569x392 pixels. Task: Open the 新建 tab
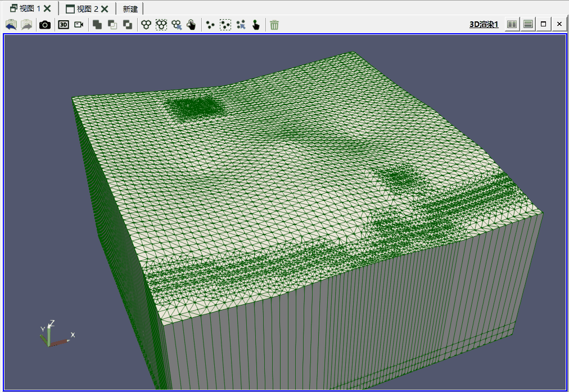pyautogui.click(x=130, y=8)
